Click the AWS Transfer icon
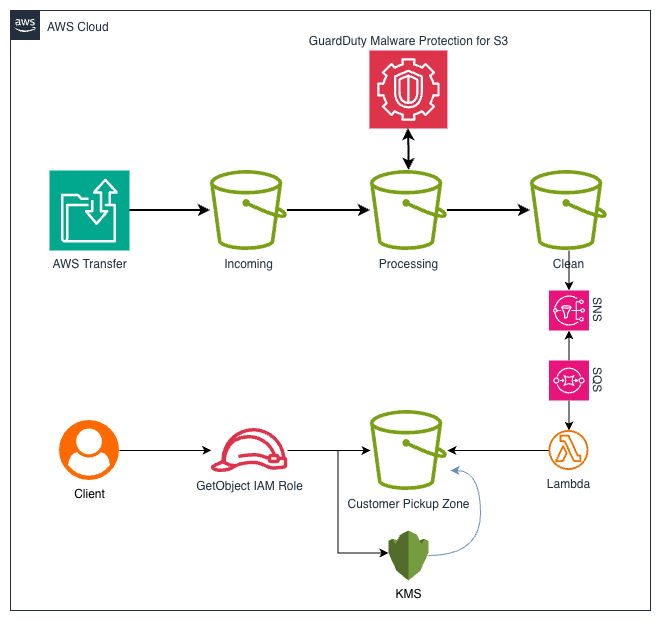662x622 pixels. click(90, 210)
